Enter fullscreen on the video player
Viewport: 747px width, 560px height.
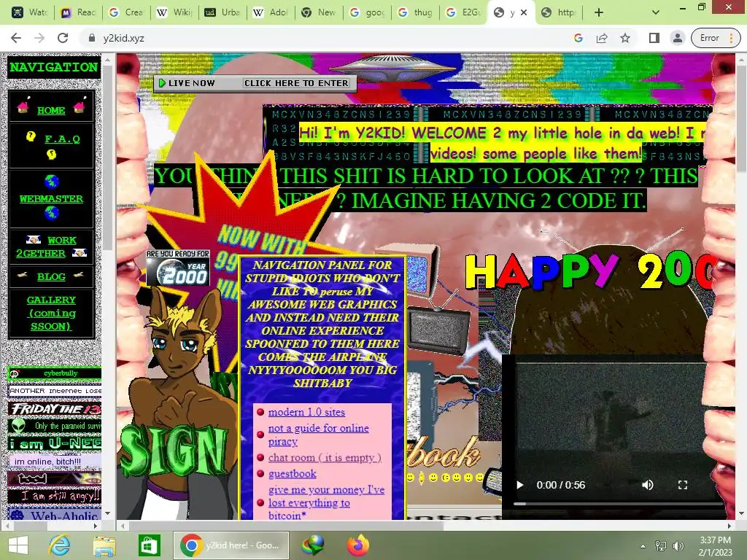[x=683, y=485]
